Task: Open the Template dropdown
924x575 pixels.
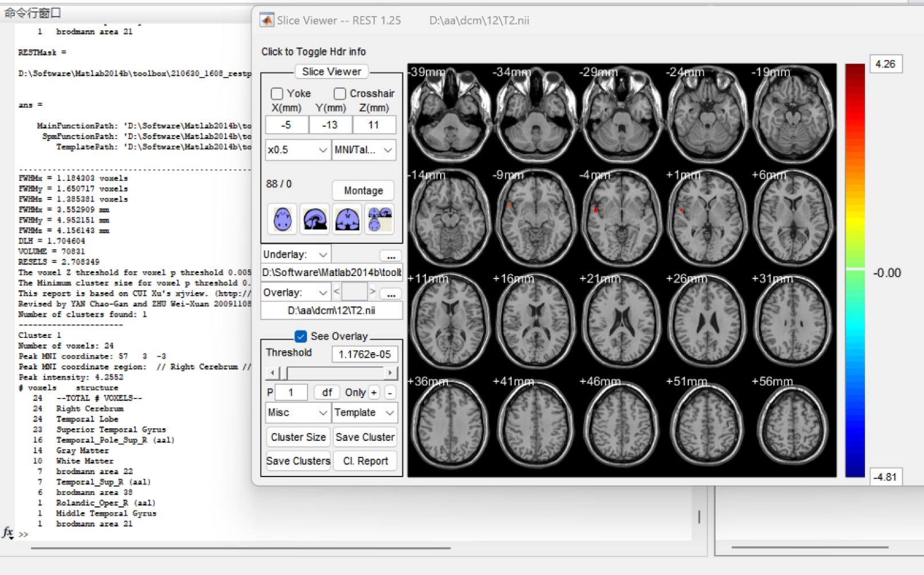Action: tap(365, 412)
